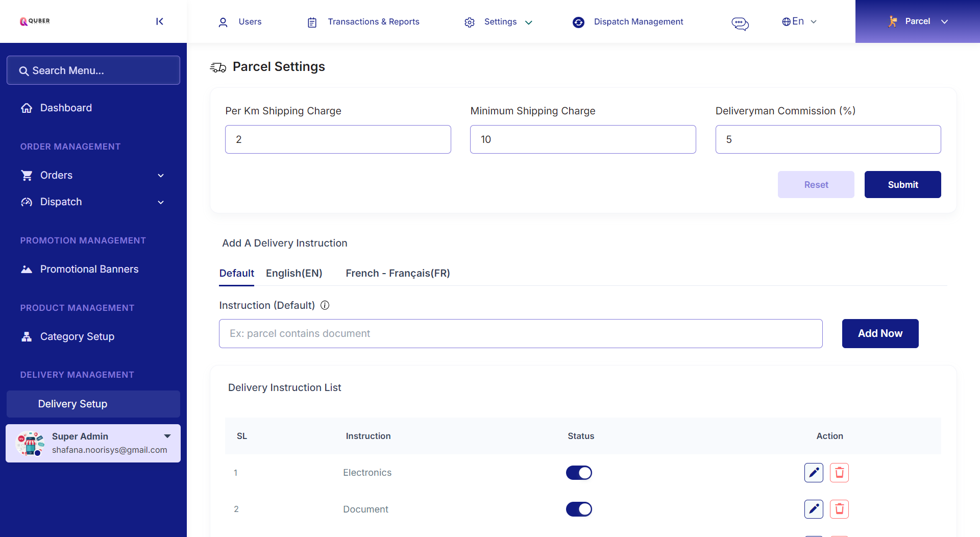Select the Settings gear icon
980x537 pixels.
click(469, 22)
